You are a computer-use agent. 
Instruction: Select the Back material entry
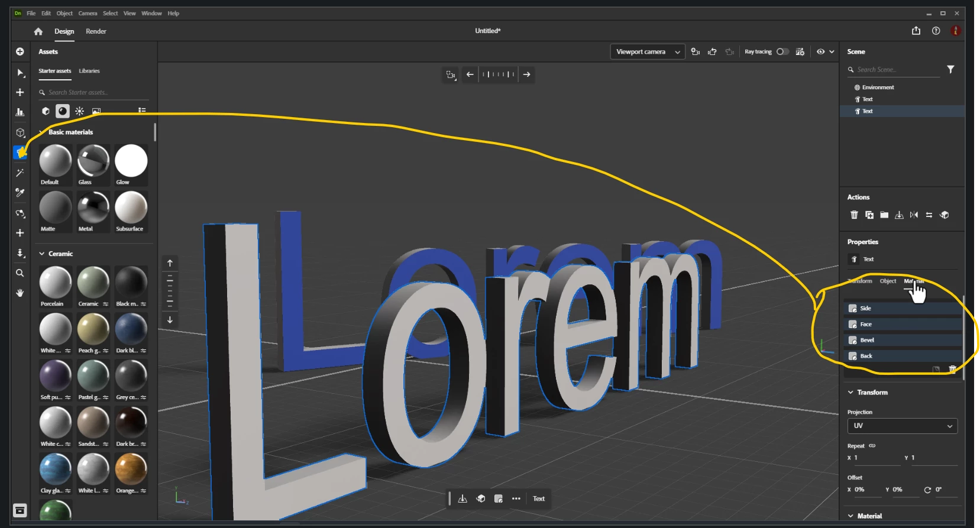903,356
